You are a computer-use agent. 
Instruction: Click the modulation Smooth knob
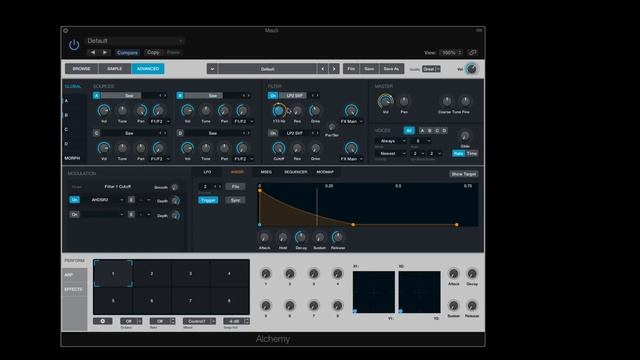click(x=175, y=187)
